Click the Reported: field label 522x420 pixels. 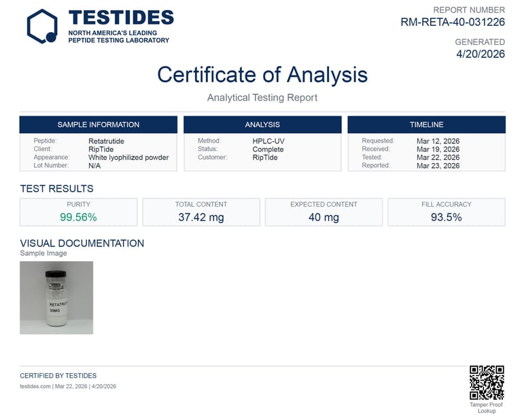[x=376, y=165]
